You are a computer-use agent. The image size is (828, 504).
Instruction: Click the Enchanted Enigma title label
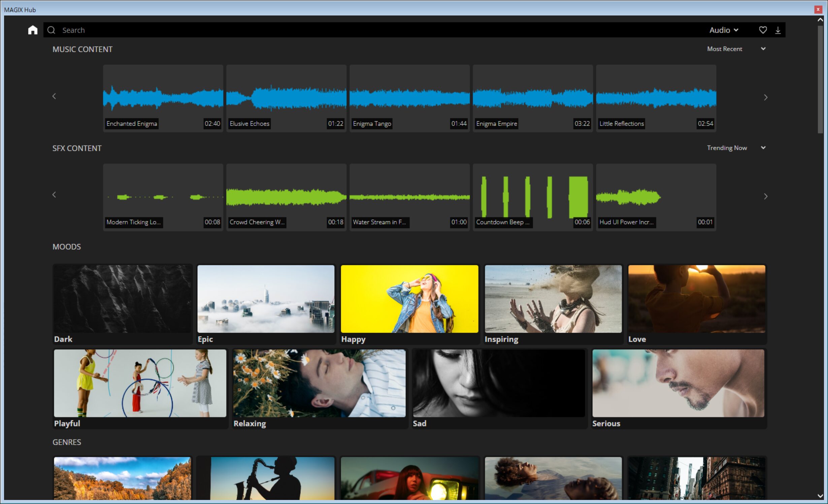(x=132, y=124)
